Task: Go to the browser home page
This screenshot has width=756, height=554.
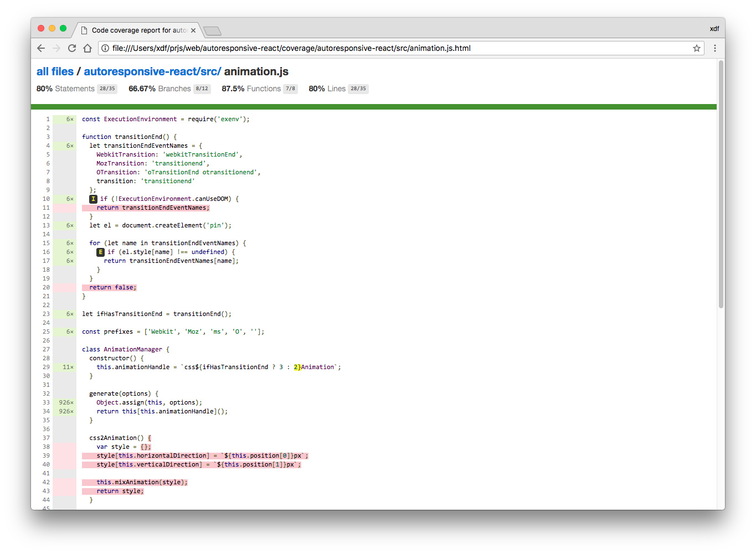Action: (88, 48)
